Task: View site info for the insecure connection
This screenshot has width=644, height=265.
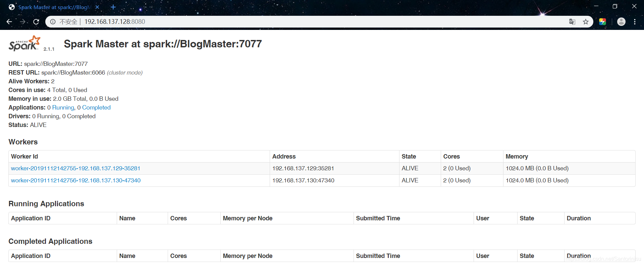Action: tap(53, 22)
